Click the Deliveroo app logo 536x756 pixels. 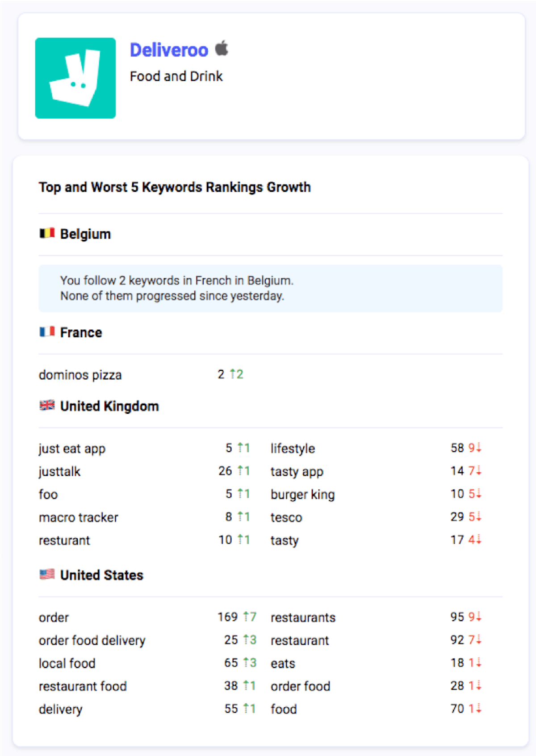click(x=75, y=78)
